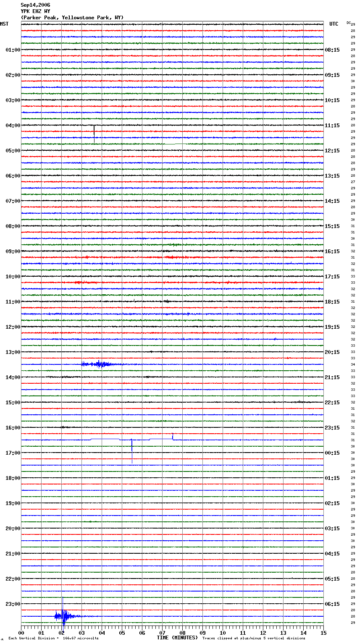
Task: Select the MST hour label '13:00'
Action: coord(13,352)
